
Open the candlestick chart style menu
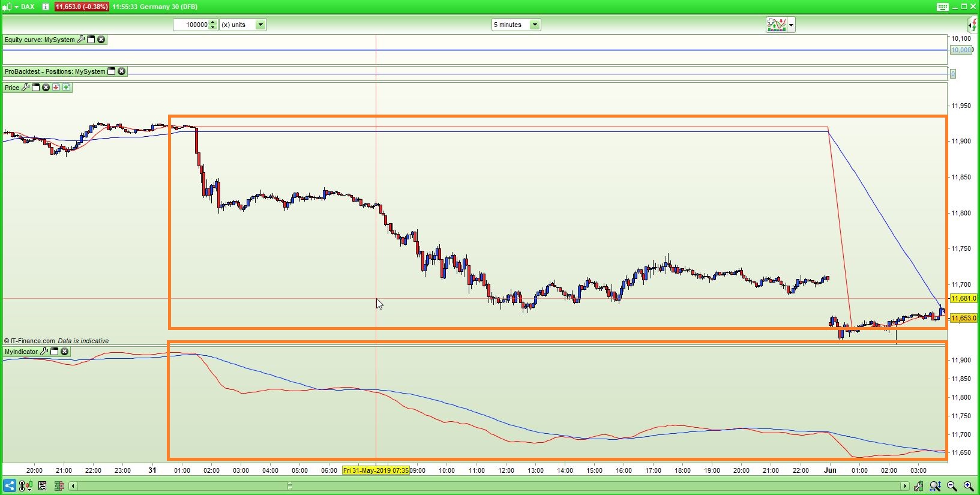coord(10,7)
